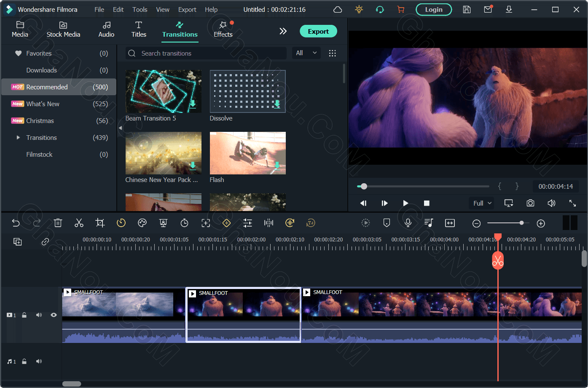The height and width of the screenshot is (388, 588).
Task: Open the cloud storage icon
Action: (338, 10)
